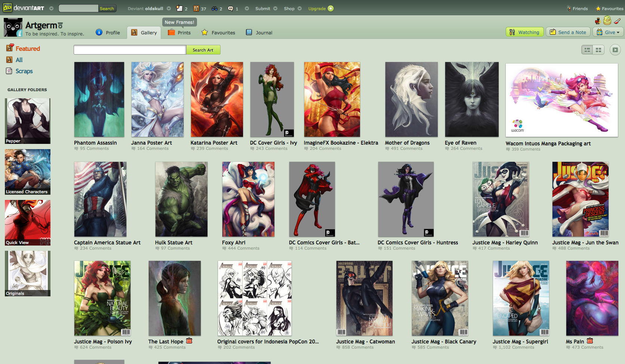Expand the dropdown arrow beside deviantART logo
The image size is (625, 364).
coord(51,8)
